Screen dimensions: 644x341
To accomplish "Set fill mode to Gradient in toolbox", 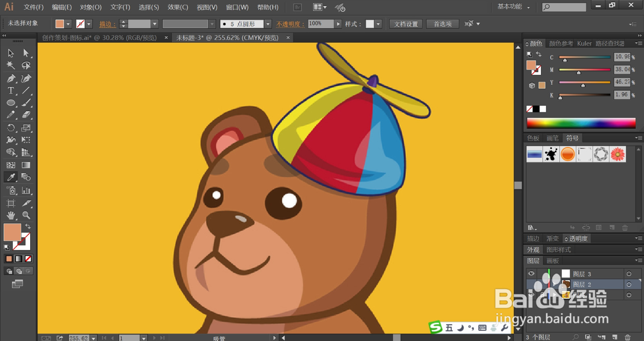I will 19,259.
